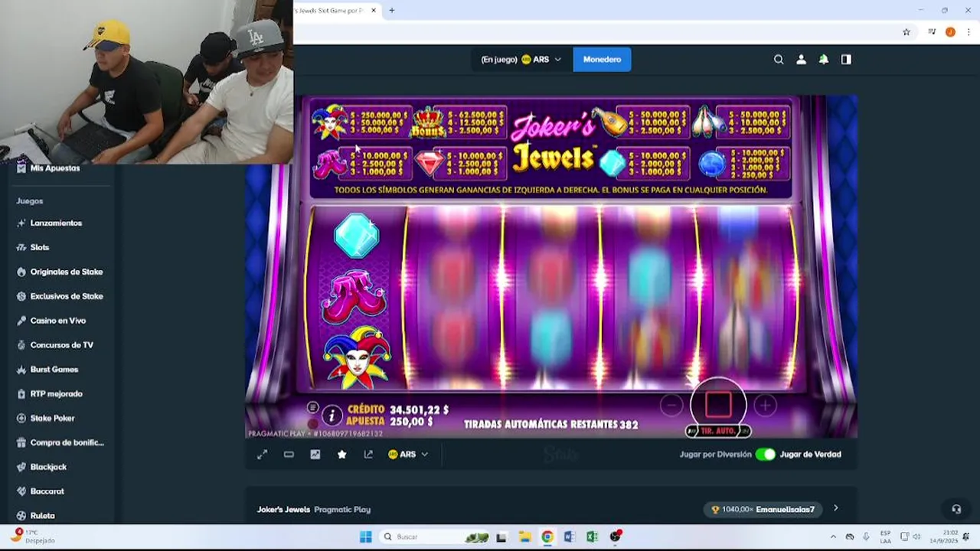The image size is (980, 551).
Task: Open the site search magnifier
Action: [x=779, y=60]
